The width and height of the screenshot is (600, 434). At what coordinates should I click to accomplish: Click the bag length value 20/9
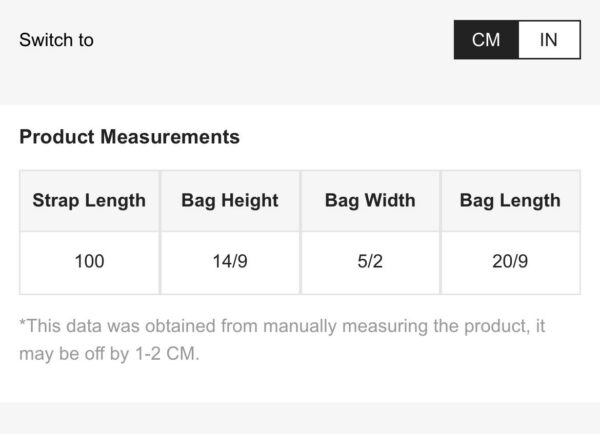click(510, 262)
